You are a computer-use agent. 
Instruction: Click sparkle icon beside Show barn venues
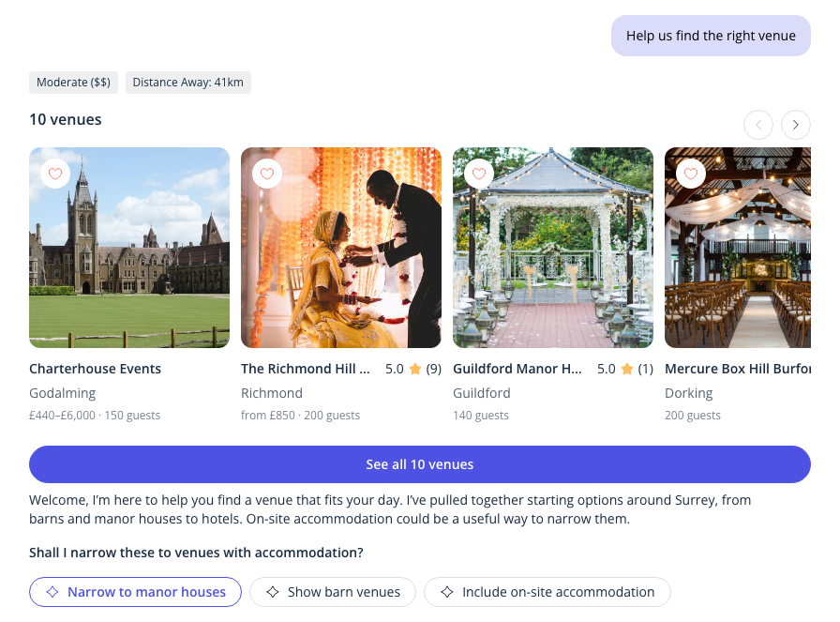273,592
